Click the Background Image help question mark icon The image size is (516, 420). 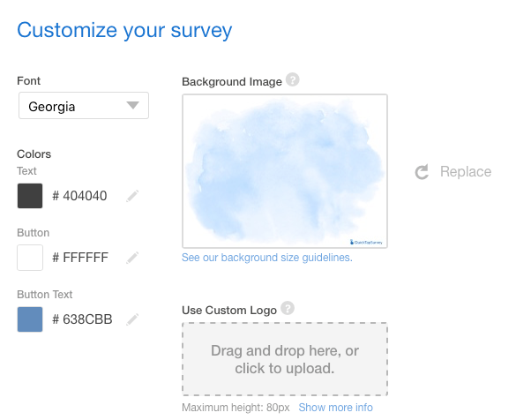292,79
